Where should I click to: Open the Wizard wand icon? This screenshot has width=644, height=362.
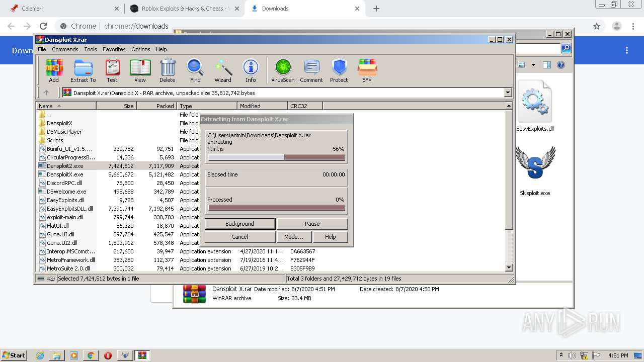[223, 70]
